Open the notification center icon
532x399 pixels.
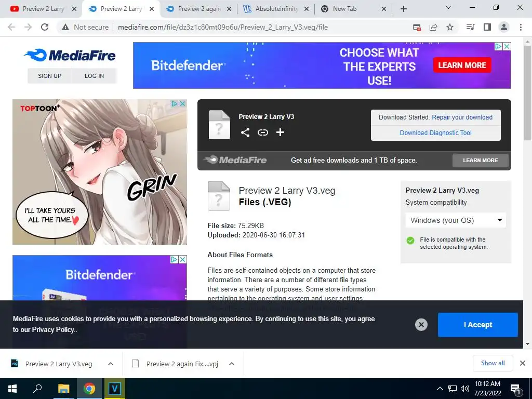(x=516, y=389)
